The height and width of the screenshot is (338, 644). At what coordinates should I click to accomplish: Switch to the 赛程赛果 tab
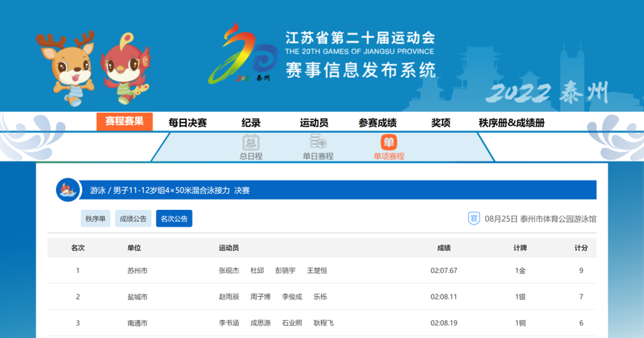(x=124, y=122)
